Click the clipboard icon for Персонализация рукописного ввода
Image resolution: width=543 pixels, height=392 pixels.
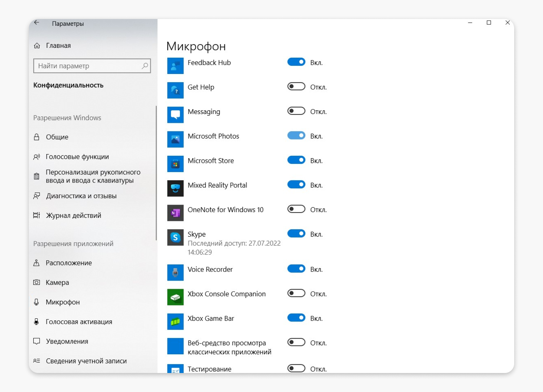[37, 176]
